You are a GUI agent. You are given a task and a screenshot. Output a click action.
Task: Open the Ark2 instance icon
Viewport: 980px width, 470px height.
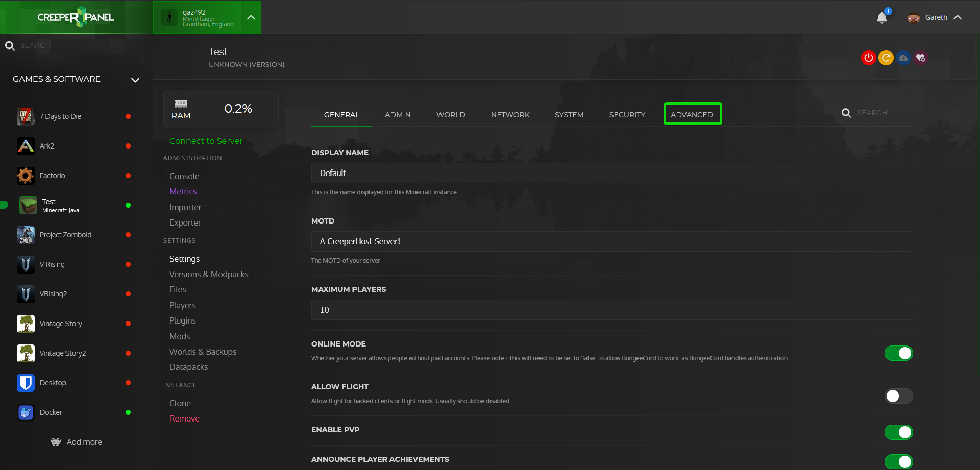click(x=26, y=146)
